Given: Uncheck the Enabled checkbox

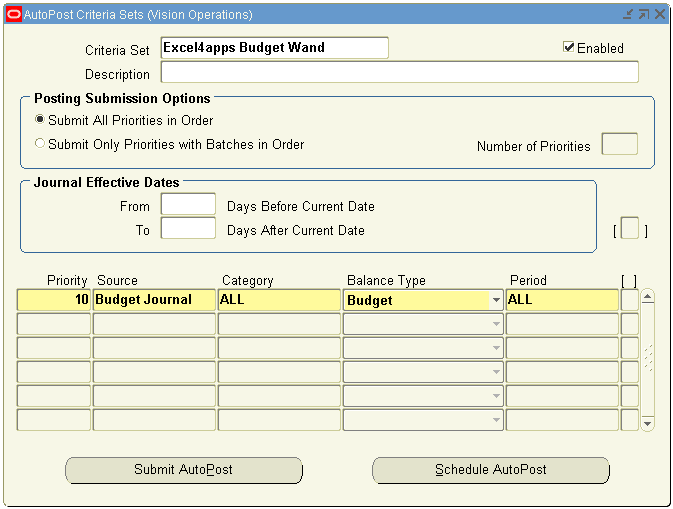Looking at the screenshot, I should [x=569, y=47].
